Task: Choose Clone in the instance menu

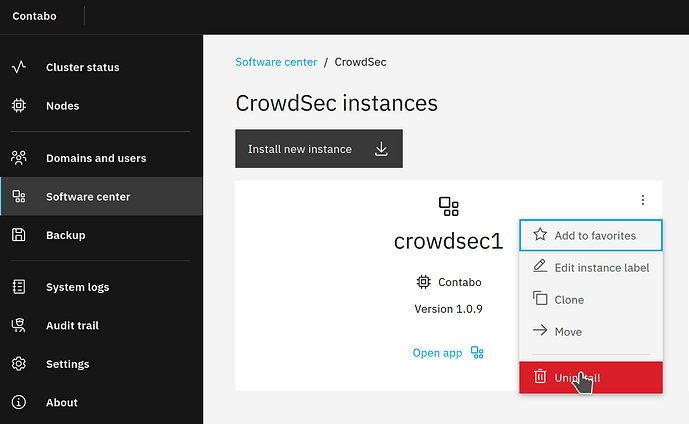Action: [591, 299]
